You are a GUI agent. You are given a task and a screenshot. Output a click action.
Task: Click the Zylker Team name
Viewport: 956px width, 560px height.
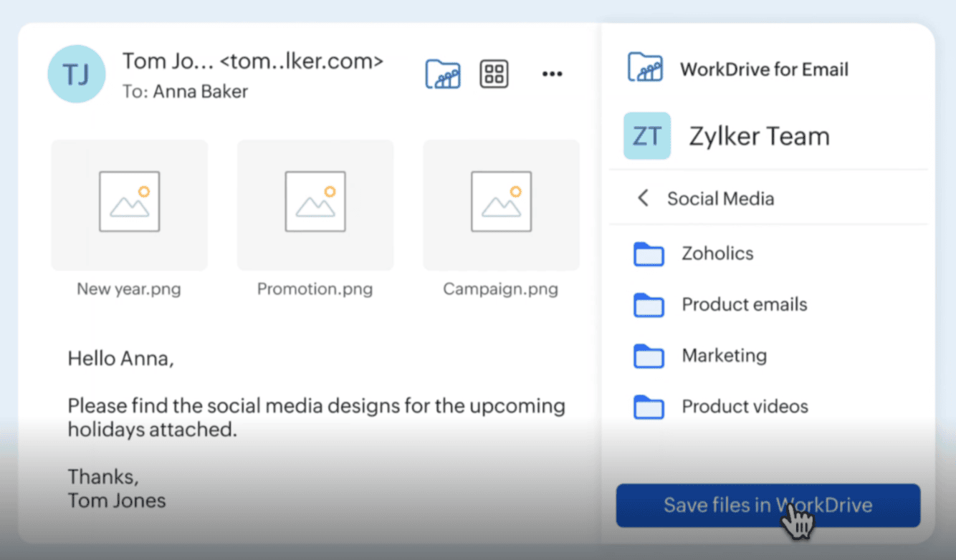pos(759,136)
